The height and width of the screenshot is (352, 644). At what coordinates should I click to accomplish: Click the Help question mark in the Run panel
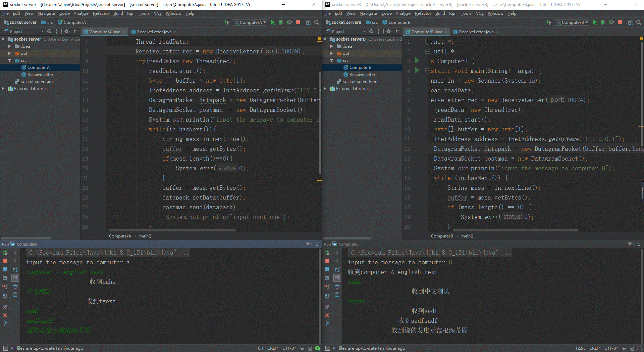click(5, 324)
